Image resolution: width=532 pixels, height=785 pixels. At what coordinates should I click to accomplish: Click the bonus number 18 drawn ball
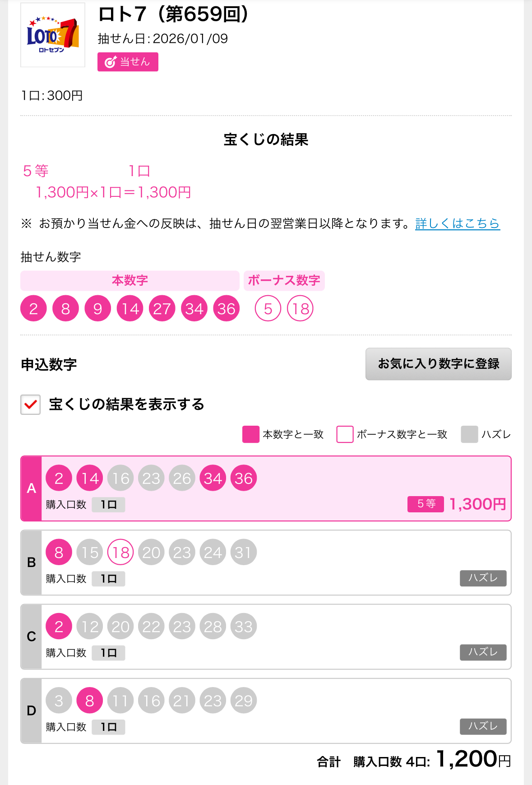tap(300, 309)
